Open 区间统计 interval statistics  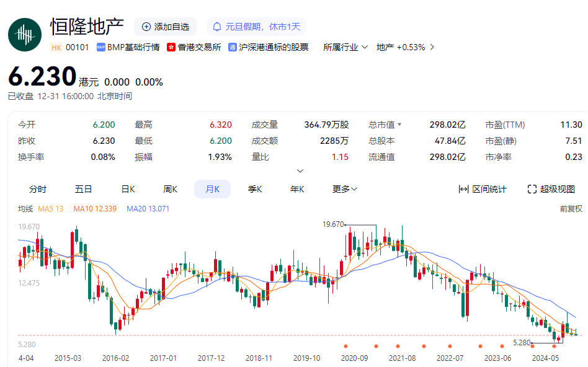click(x=483, y=189)
